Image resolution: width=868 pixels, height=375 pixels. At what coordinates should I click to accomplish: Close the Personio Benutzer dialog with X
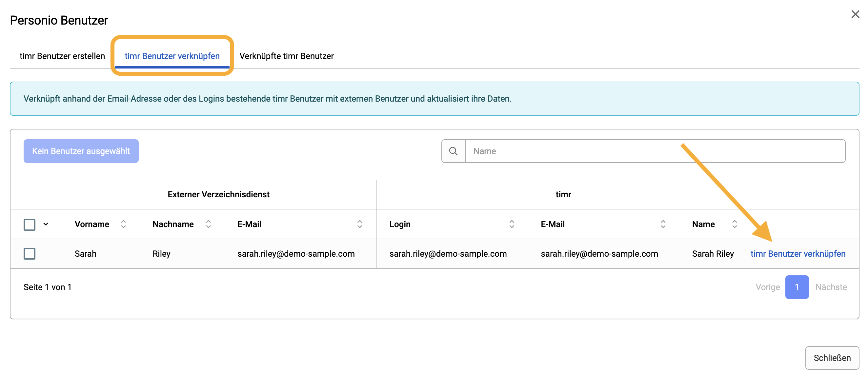coord(855,14)
